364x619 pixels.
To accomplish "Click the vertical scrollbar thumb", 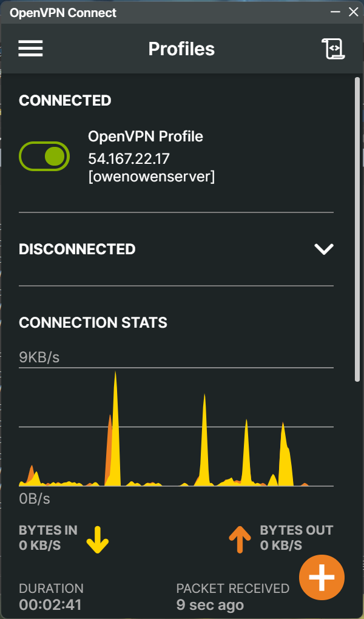I will click(357, 231).
